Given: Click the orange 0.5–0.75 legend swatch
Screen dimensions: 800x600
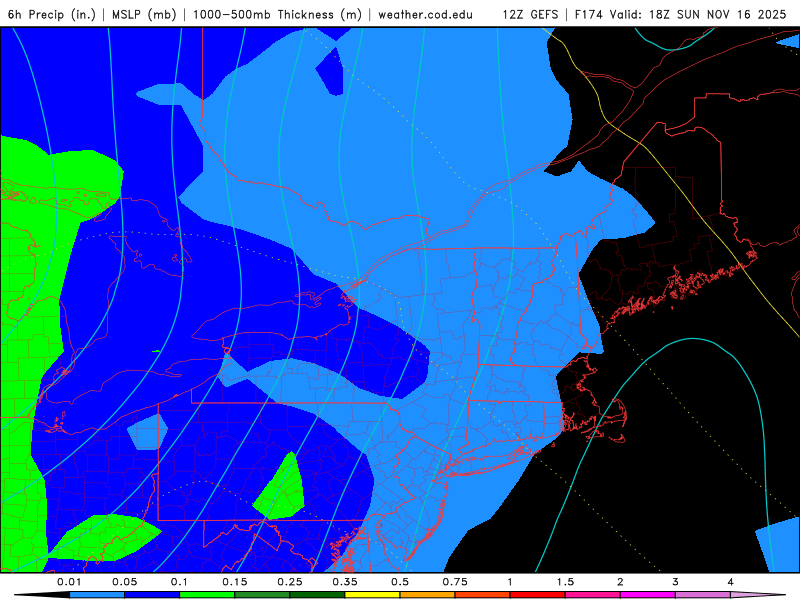Looking at the screenshot, I should click(x=428, y=595).
